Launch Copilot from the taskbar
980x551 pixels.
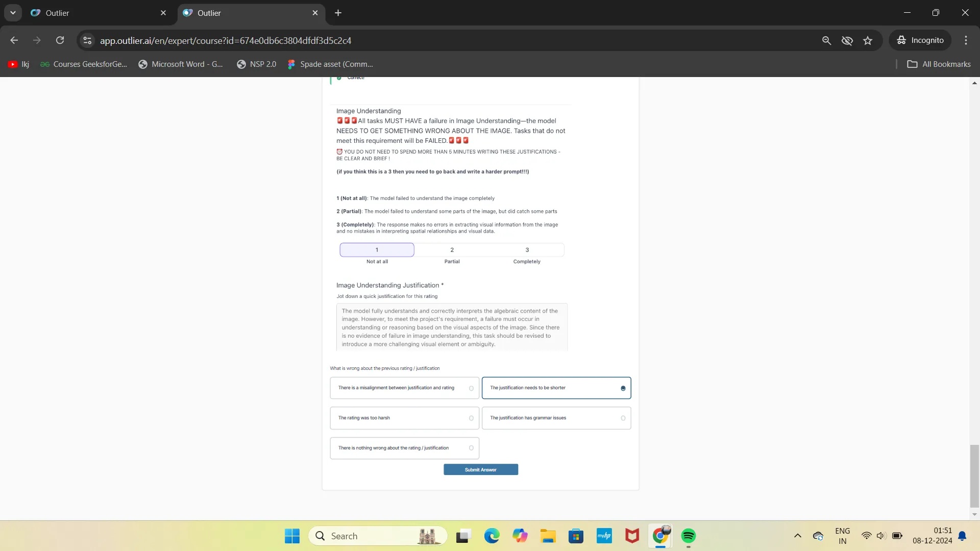(x=520, y=536)
